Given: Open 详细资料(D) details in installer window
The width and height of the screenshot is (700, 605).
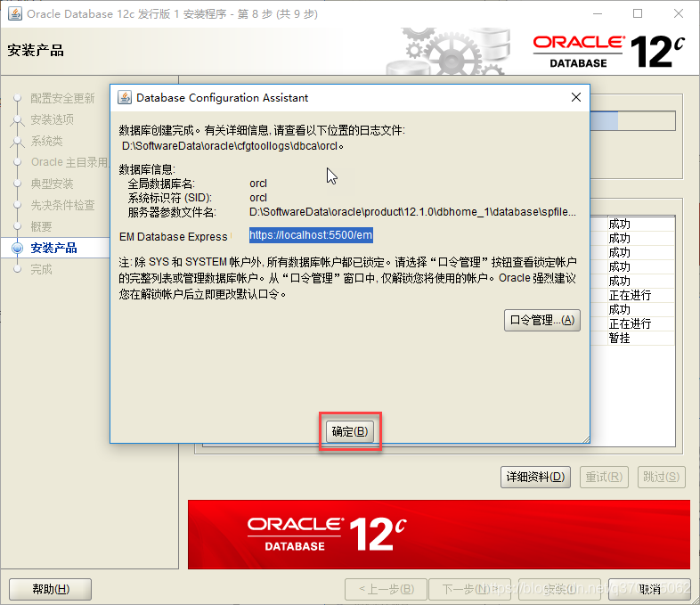Looking at the screenshot, I should [x=535, y=477].
